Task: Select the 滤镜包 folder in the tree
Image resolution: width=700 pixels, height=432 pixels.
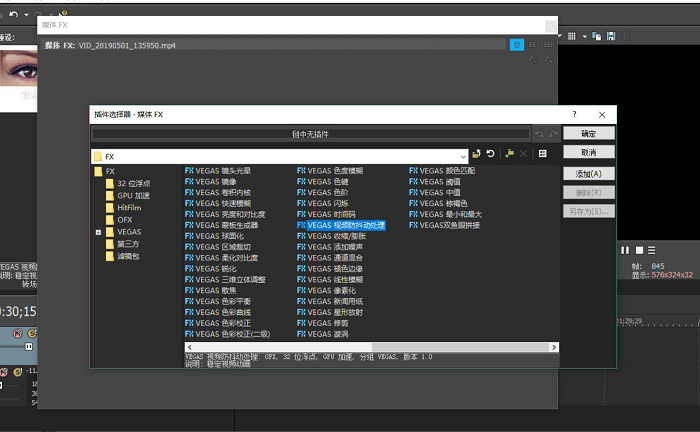Action: point(123,256)
